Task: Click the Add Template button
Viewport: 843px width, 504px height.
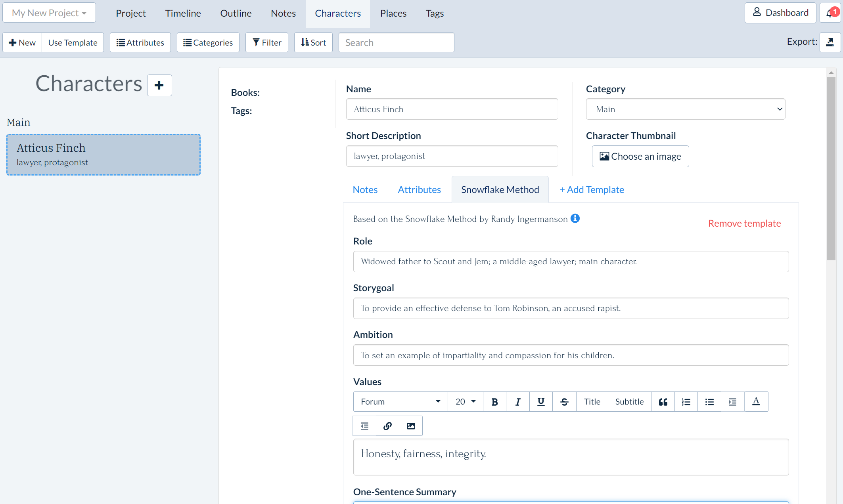Action: (x=592, y=189)
